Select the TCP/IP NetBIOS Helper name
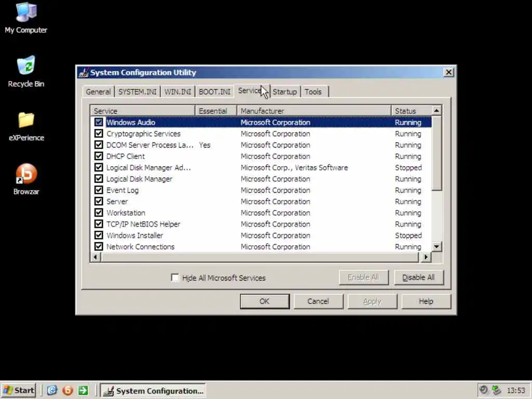Screen dimensions: 532x399 pyautogui.click(x=143, y=224)
